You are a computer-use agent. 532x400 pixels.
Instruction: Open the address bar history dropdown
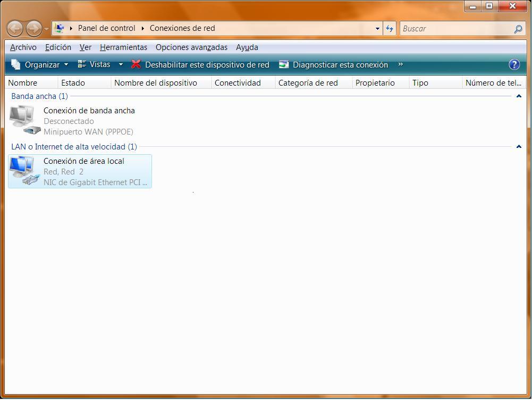pyautogui.click(x=378, y=29)
